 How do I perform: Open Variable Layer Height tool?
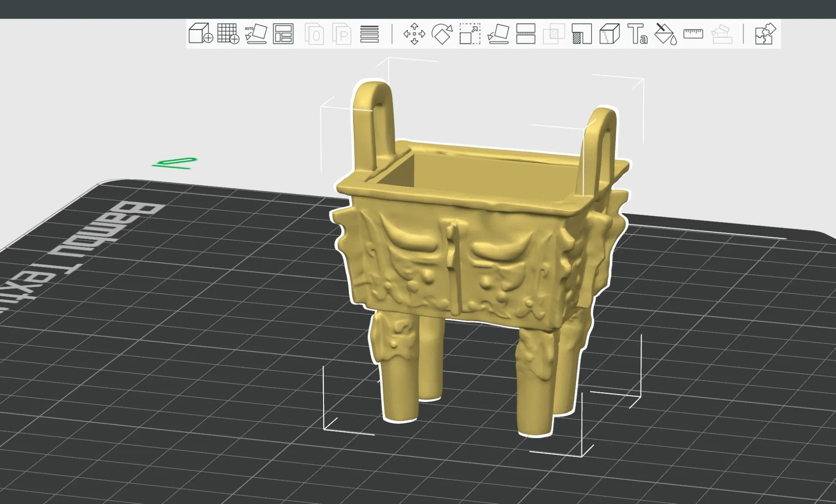pos(369,34)
